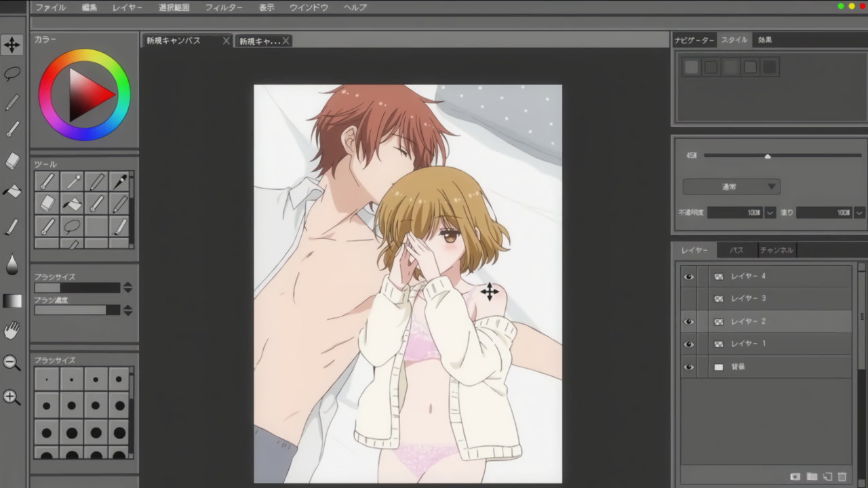Expand the 塗り fill dropdown arrow
The height and width of the screenshot is (488, 868).
pos(859,213)
